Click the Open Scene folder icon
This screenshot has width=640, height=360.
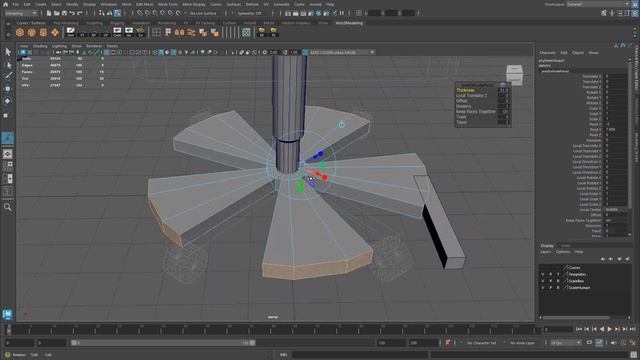tap(56, 13)
